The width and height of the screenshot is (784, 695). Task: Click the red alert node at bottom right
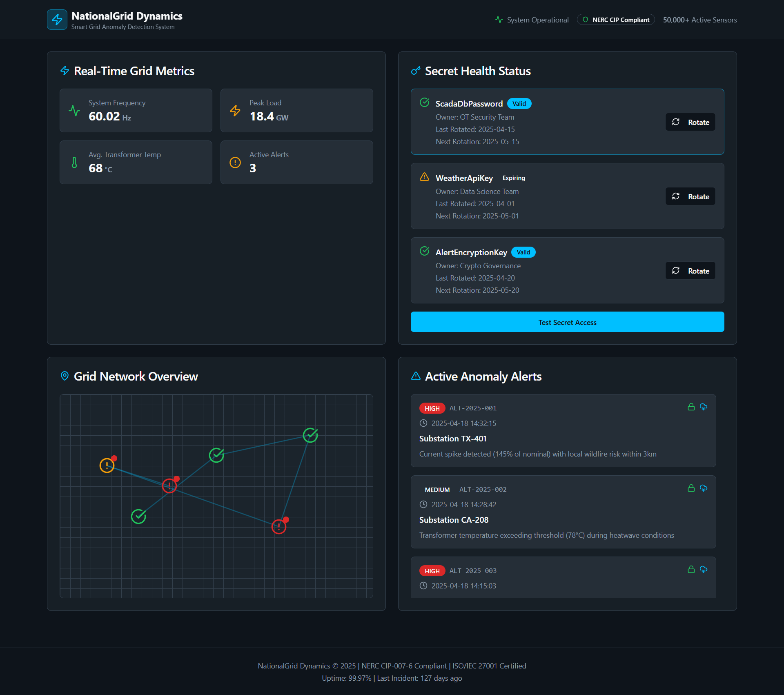click(x=279, y=526)
